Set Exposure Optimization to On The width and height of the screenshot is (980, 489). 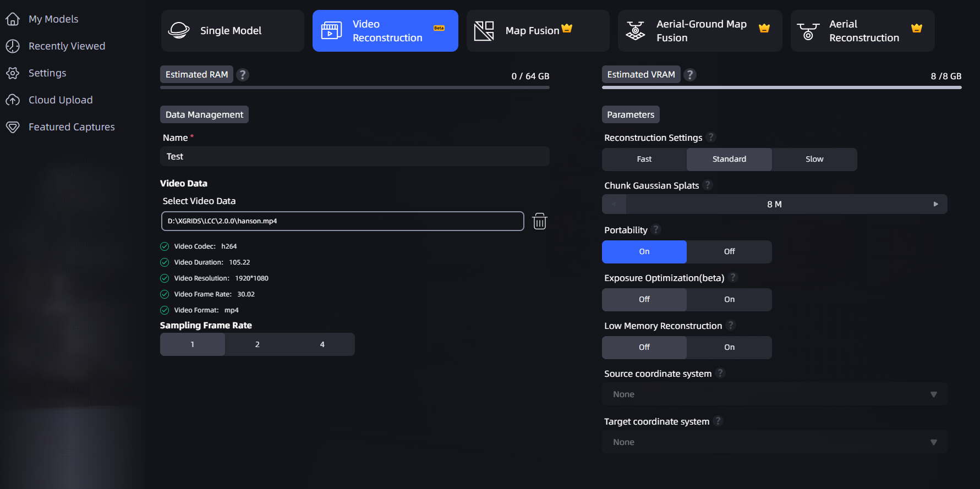point(730,300)
